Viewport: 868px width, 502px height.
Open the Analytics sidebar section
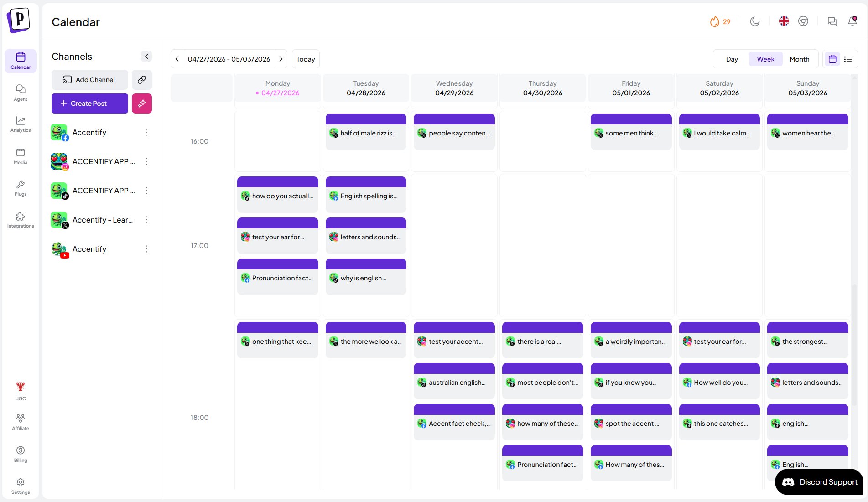click(x=21, y=124)
